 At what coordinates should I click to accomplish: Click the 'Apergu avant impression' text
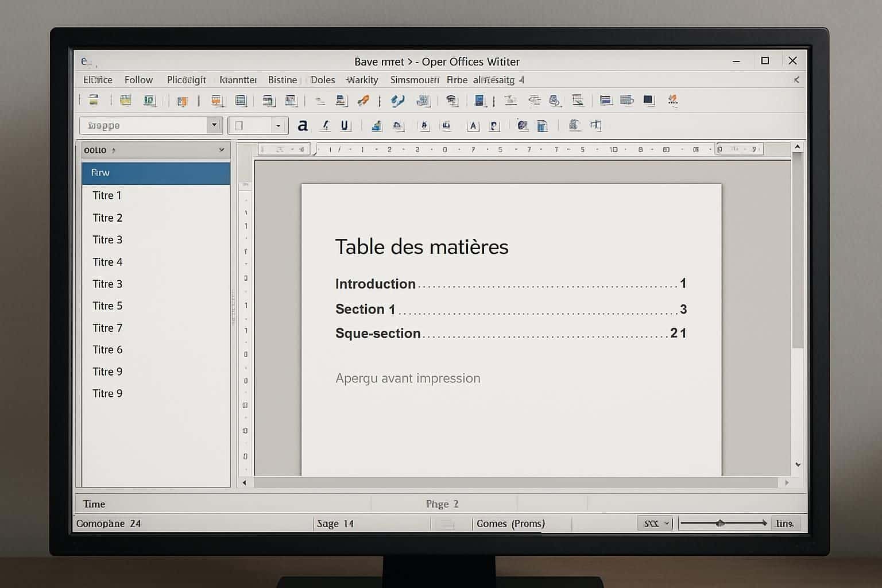click(408, 378)
